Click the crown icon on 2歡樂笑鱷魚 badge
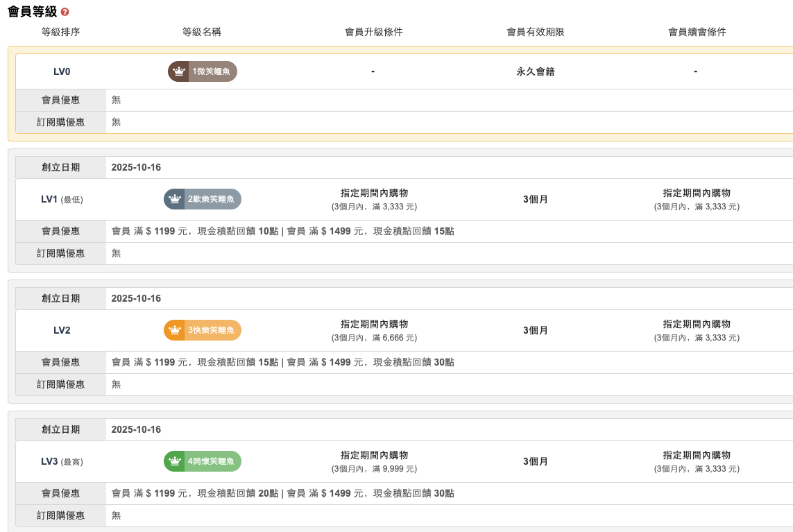This screenshot has height=532, width=793. tap(175, 199)
